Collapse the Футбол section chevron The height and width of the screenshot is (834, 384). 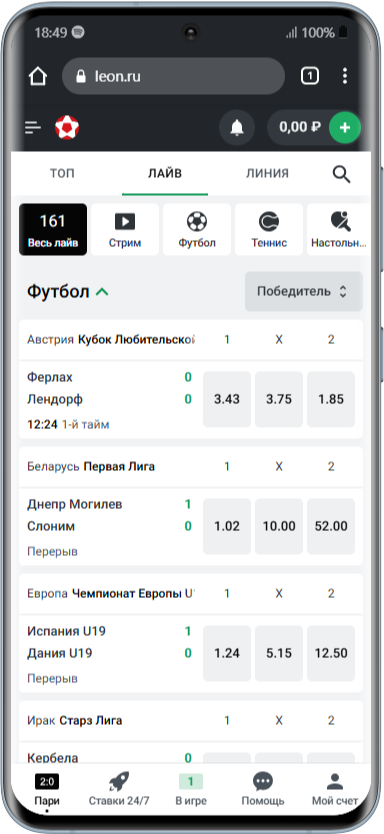pyautogui.click(x=102, y=291)
